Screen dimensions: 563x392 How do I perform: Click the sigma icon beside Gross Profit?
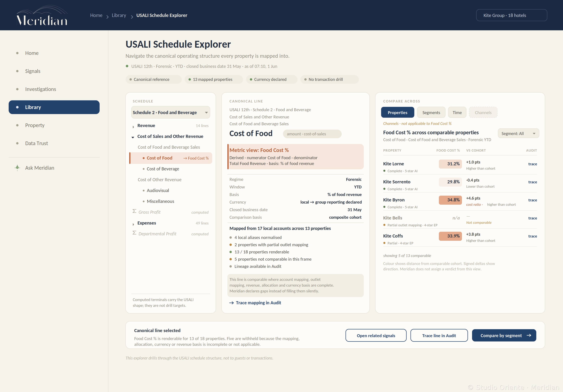tap(134, 211)
